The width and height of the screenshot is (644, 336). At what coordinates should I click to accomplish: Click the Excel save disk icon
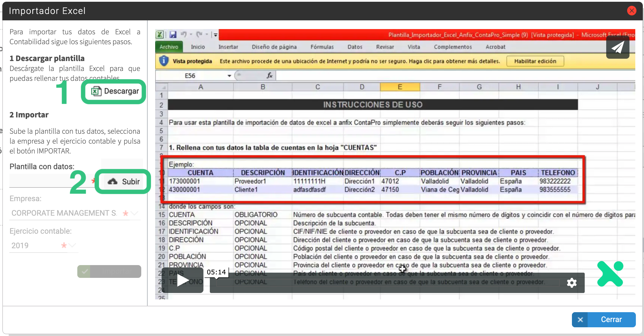173,35
